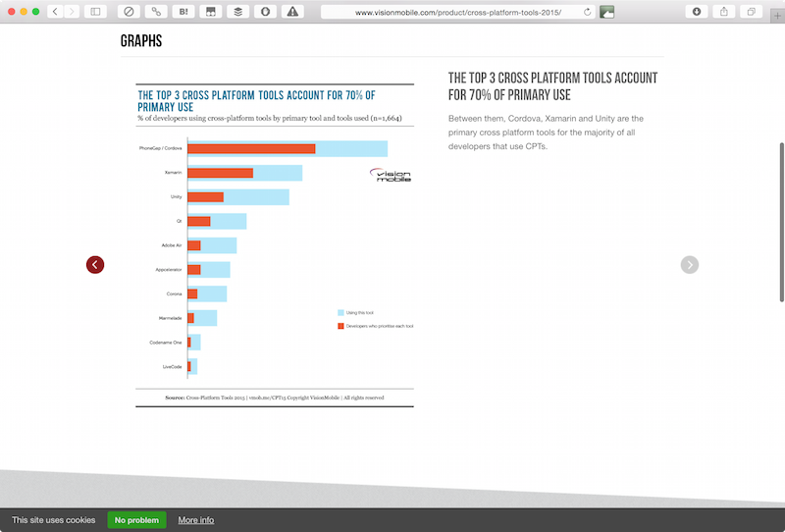Show the Safari sidebar
This screenshot has width=785, height=532.
click(x=96, y=12)
